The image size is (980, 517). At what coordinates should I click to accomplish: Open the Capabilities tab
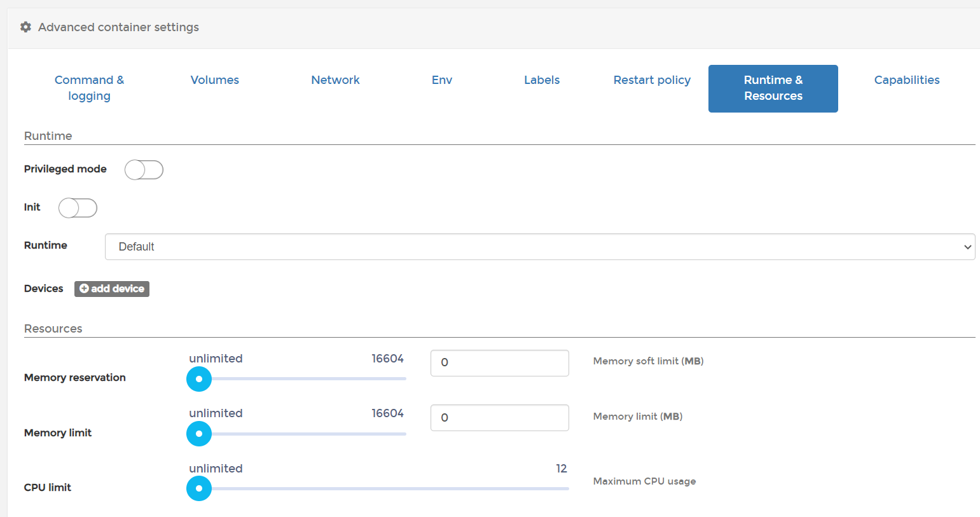coord(906,80)
